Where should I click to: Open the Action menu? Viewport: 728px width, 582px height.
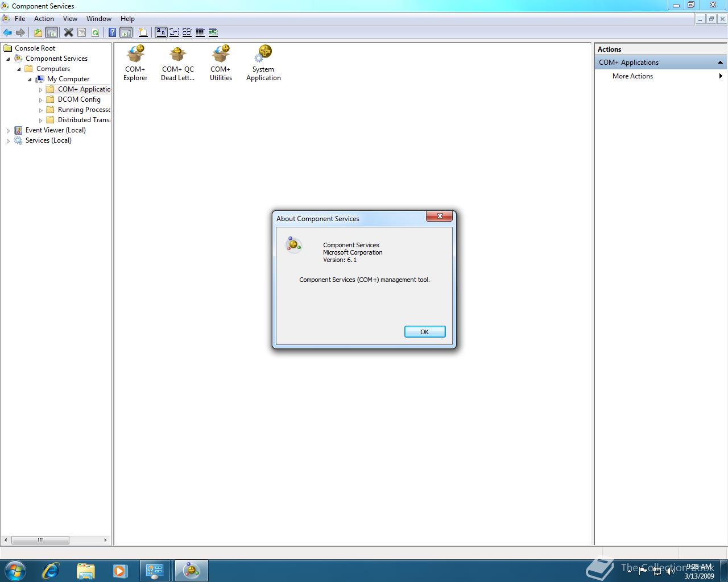tap(44, 19)
